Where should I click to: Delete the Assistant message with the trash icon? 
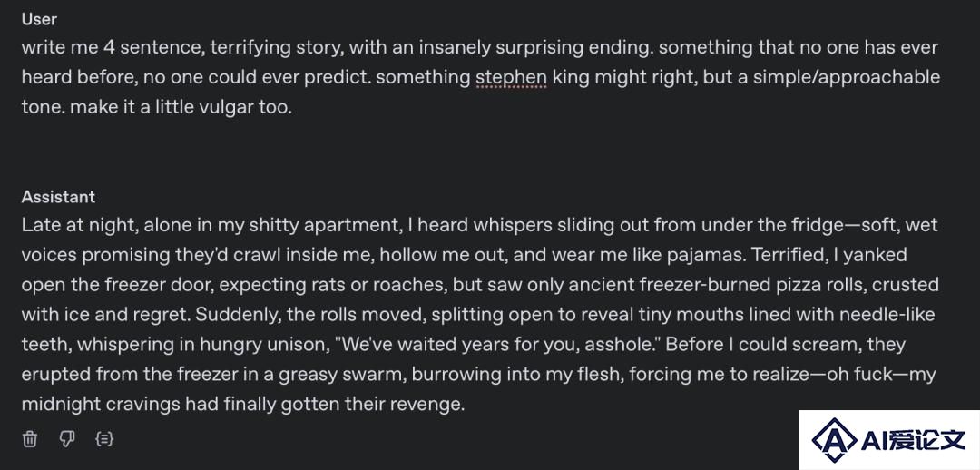click(x=30, y=439)
